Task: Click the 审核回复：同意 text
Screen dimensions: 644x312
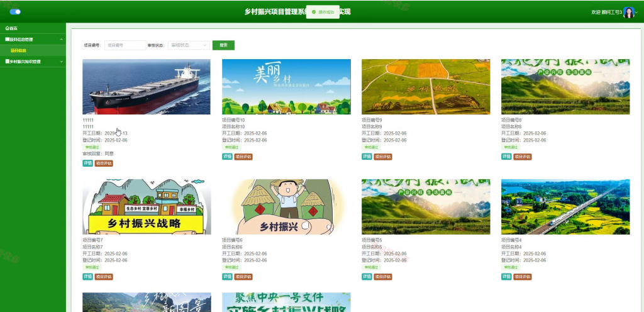Action: coord(98,154)
